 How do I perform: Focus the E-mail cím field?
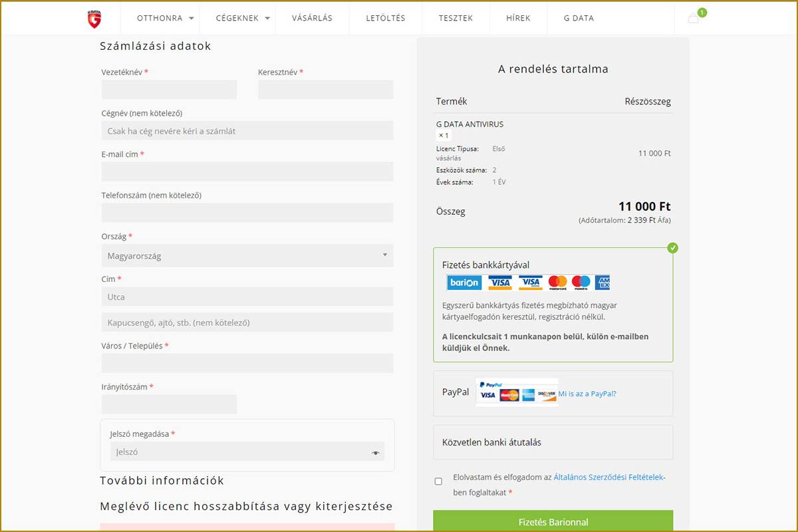click(247, 172)
